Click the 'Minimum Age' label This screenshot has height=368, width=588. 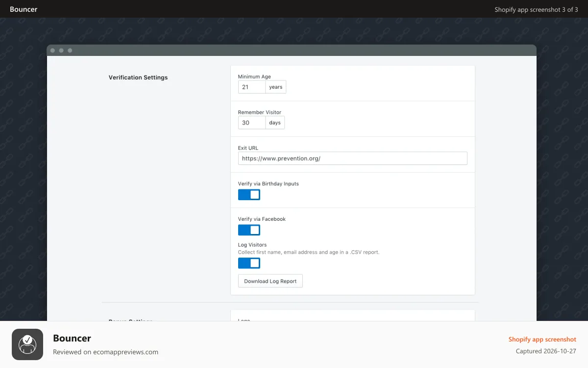pyautogui.click(x=254, y=77)
